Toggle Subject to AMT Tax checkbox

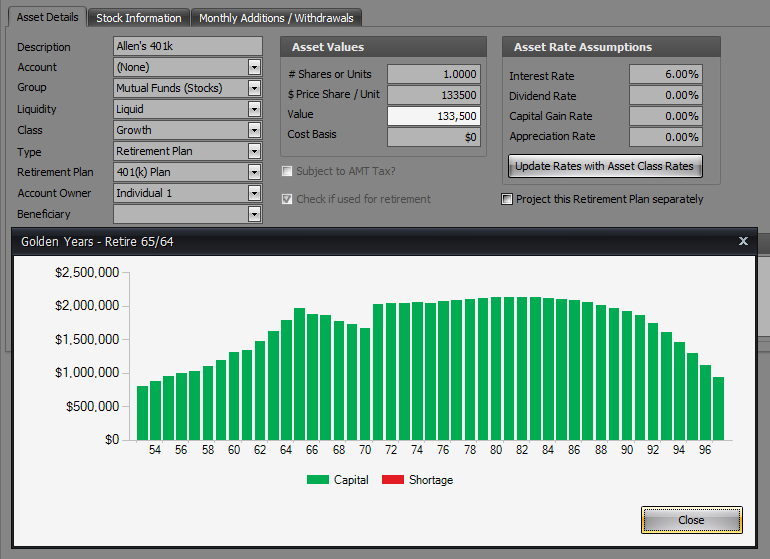(288, 171)
